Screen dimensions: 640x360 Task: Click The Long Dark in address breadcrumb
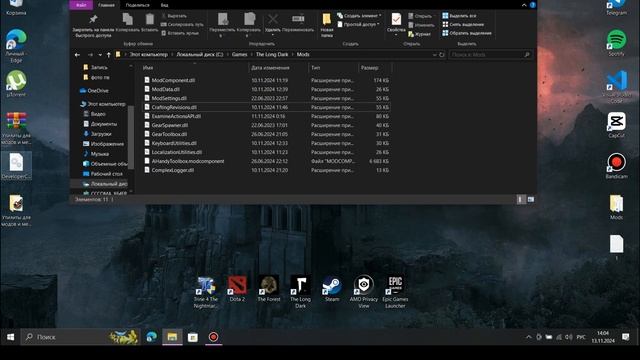click(272, 54)
